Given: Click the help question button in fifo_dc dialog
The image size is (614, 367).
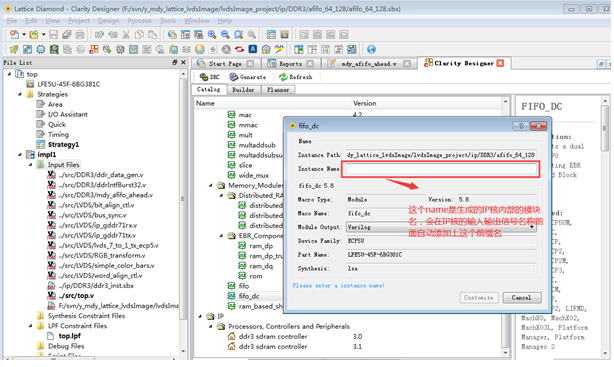Looking at the screenshot, I should pyautogui.click(x=521, y=126).
